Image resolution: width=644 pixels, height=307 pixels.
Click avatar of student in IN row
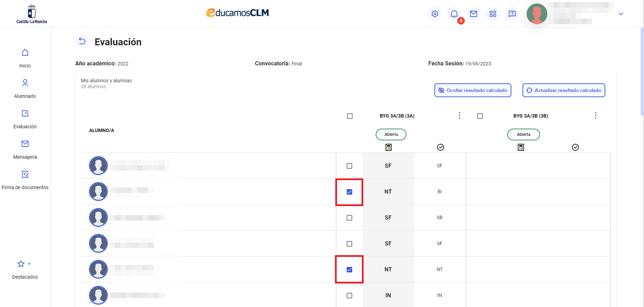(98, 295)
